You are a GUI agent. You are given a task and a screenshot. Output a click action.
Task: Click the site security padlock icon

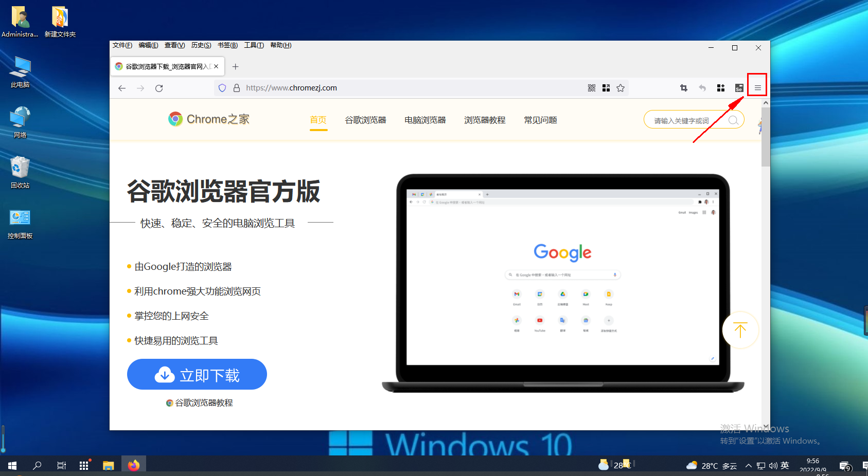pos(237,88)
